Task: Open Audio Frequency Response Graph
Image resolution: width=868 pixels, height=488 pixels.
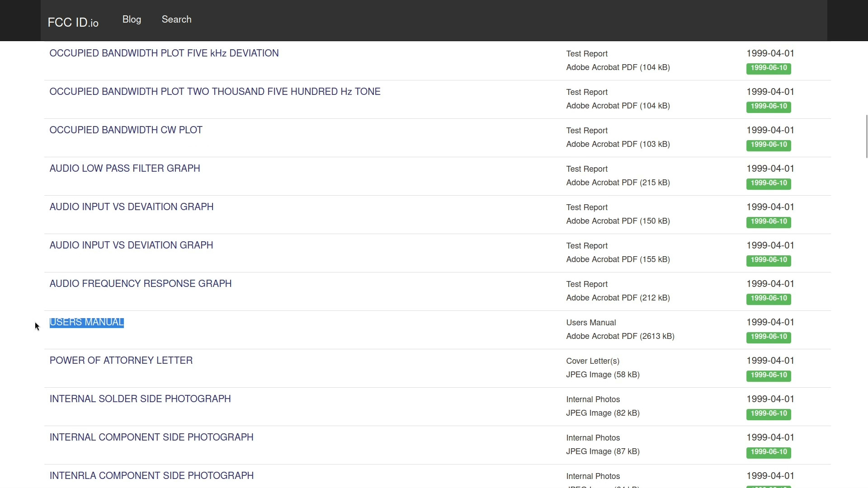Action: click(140, 284)
